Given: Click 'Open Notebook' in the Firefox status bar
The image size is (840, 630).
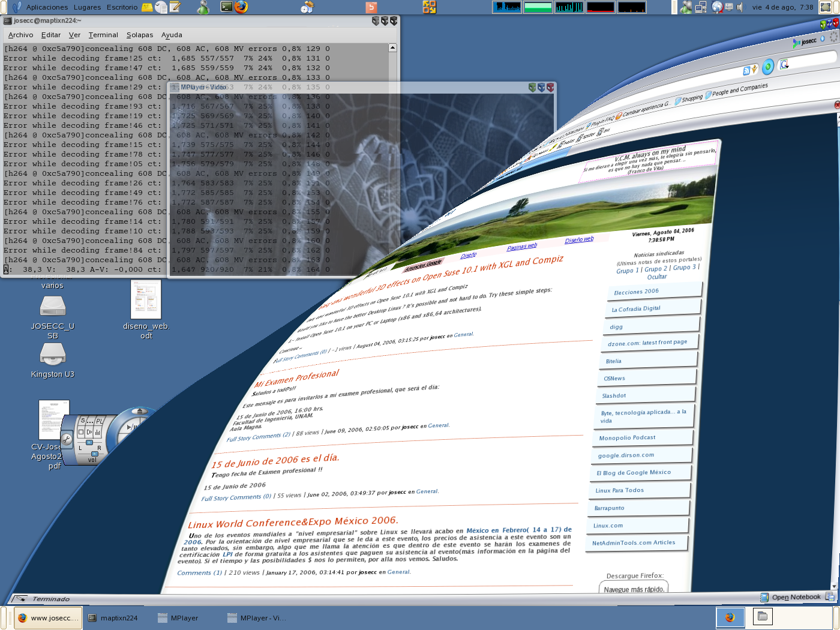Looking at the screenshot, I should [x=796, y=597].
